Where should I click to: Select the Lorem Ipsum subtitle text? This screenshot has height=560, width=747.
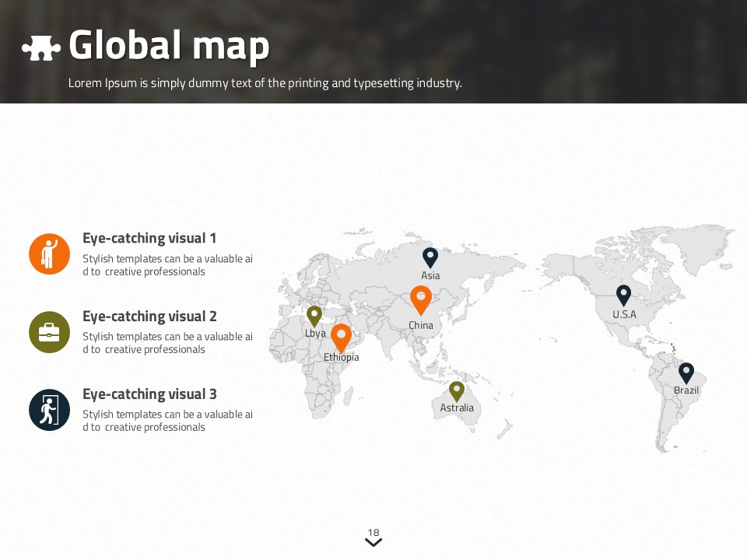click(x=265, y=83)
